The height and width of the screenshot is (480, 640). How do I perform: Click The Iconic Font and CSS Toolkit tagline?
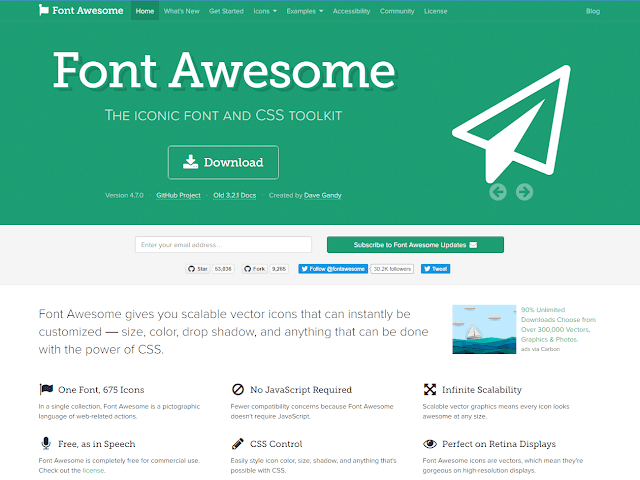(223, 116)
